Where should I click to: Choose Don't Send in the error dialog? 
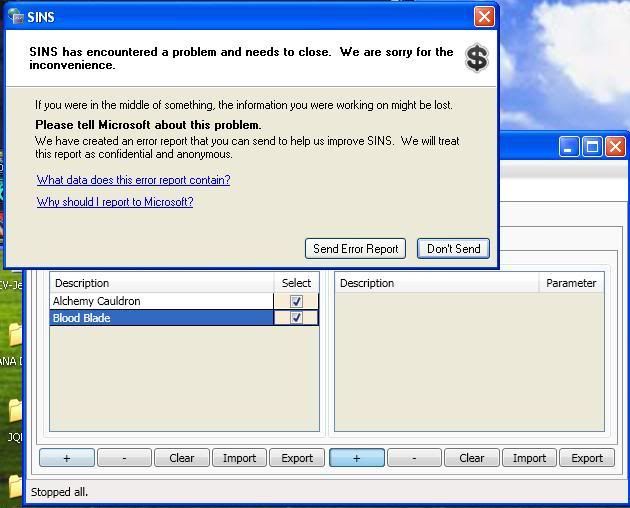(x=453, y=249)
